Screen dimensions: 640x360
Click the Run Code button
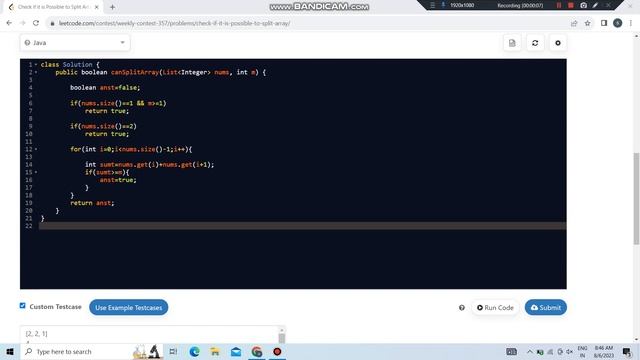(x=495, y=307)
